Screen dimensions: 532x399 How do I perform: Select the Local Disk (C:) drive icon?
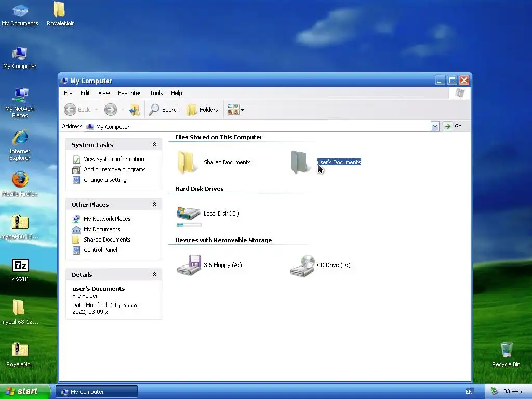(188, 213)
